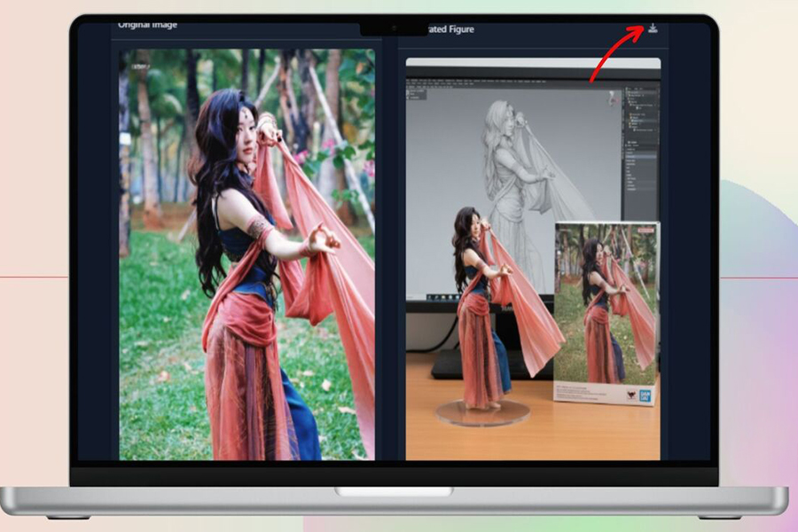Click the download icon above the generated figure
This screenshot has width=798, height=532.
coord(653,28)
